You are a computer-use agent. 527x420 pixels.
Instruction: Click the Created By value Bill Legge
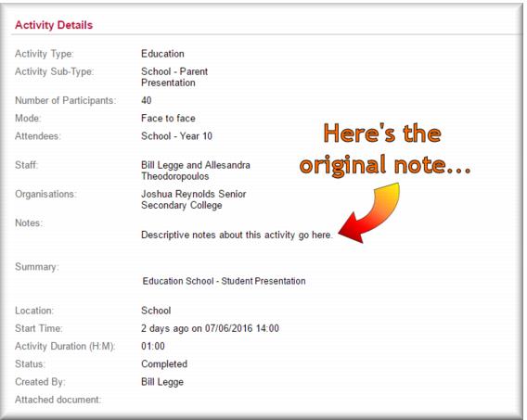(162, 382)
